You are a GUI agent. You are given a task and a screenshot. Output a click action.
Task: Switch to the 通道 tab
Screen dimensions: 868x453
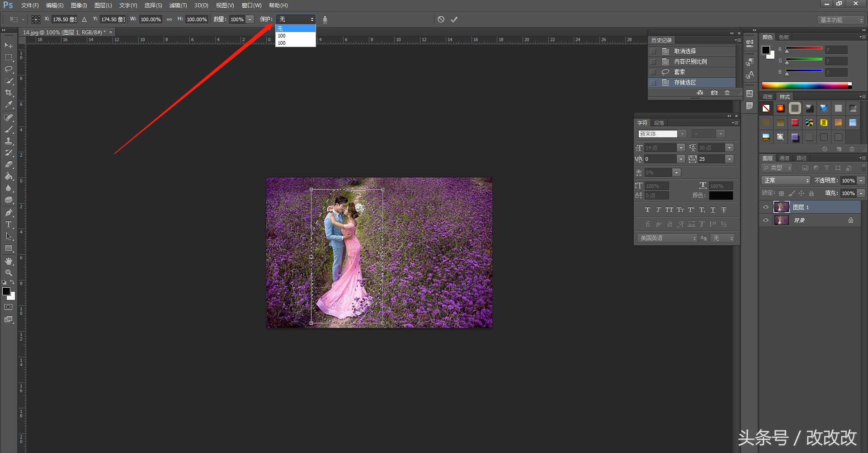click(x=784, y=158)
